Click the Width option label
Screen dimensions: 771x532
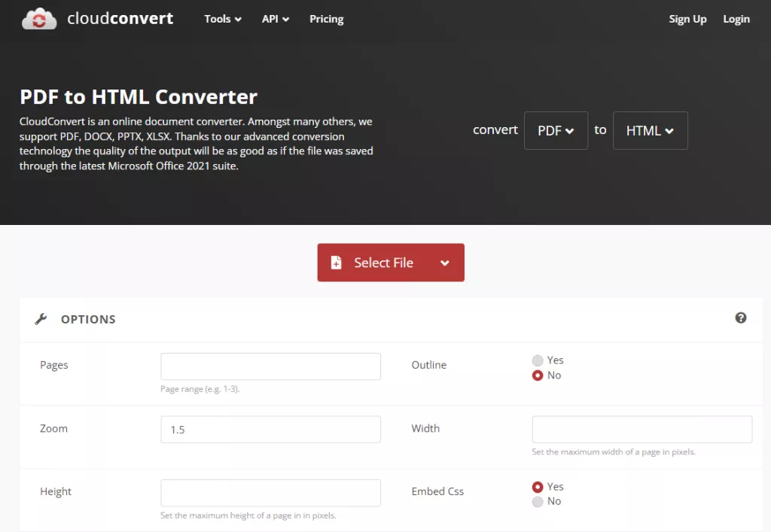[x=425, y=428]
